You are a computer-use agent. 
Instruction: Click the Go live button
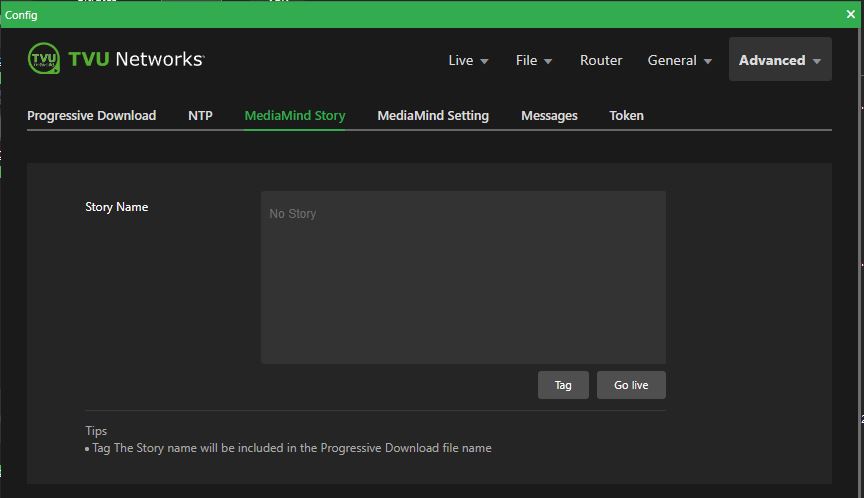(x=631, y=385)
